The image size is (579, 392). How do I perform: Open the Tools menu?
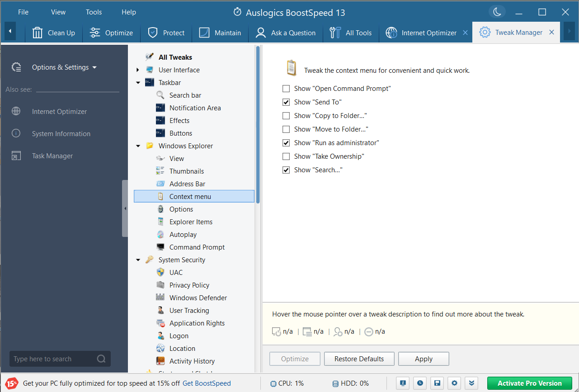94,12
